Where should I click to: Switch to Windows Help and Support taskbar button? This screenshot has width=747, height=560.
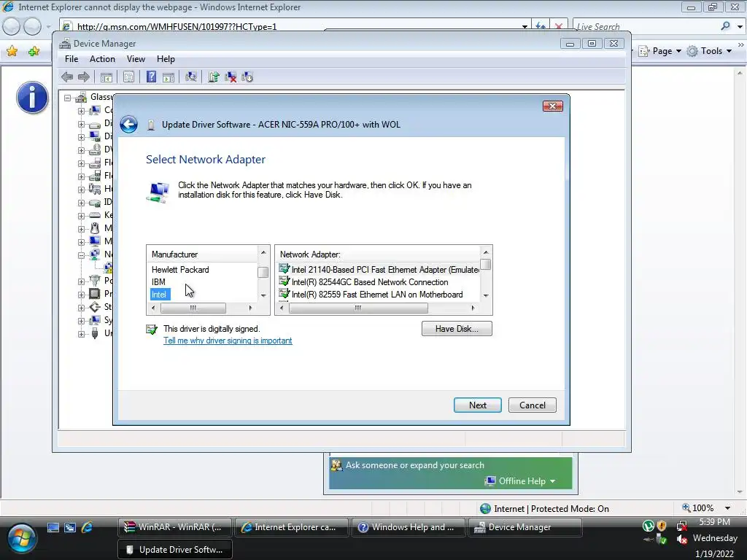[408, 527]
